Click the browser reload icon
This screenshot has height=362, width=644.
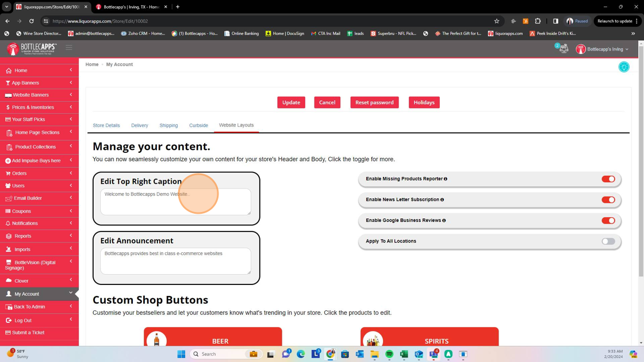tap(31, 21)
